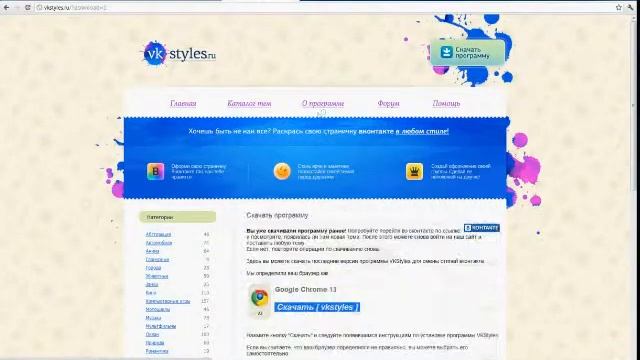Open the Абстракция category
Image resolution: width=640 pixels, height=360 pixels.
158,234
